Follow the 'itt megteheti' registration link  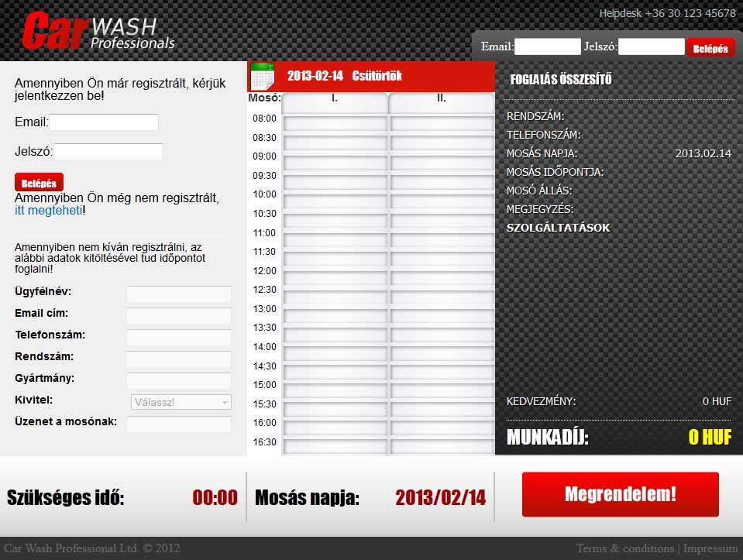tap(49, 210)
